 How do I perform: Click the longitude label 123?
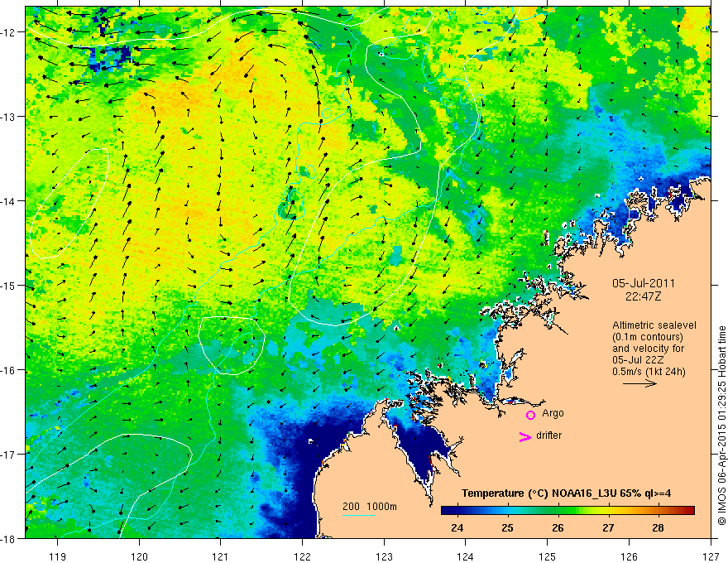(x=384, y=556)
